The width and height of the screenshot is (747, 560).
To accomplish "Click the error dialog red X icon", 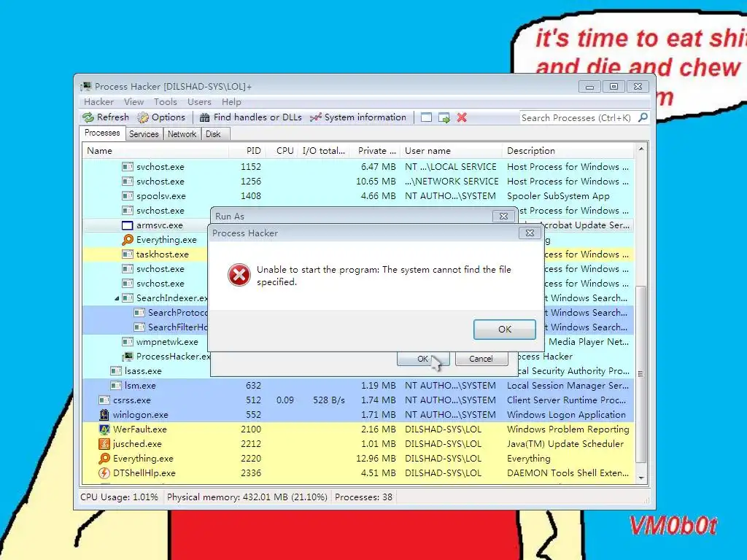I will (239, 275).
